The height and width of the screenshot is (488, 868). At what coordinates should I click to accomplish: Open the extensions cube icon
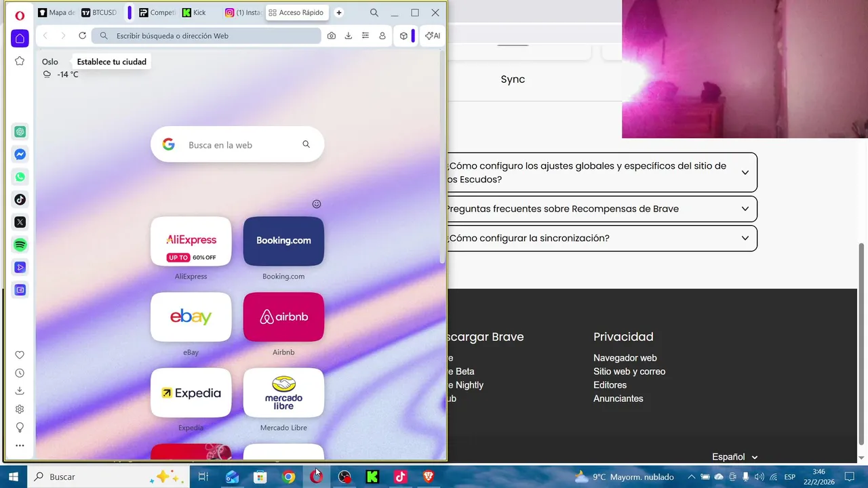coord(403,36)
